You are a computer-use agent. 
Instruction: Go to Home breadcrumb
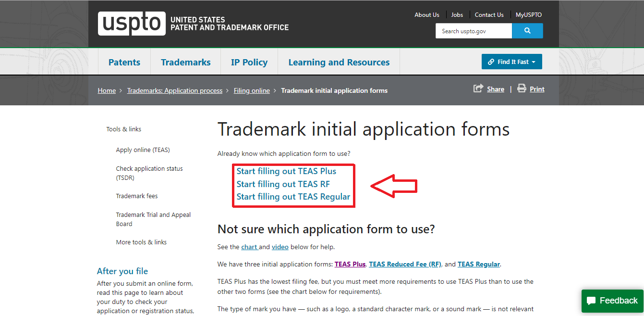point(107,90)
